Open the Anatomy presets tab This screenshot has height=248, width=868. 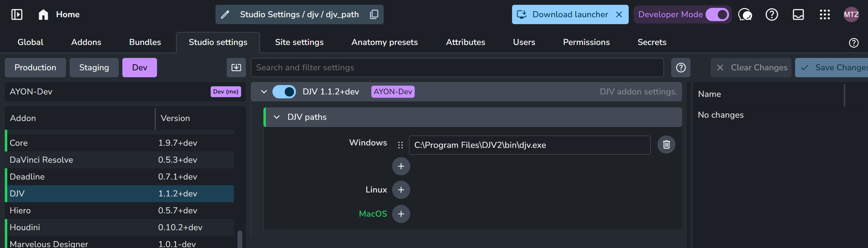click(x=385, y=42)
